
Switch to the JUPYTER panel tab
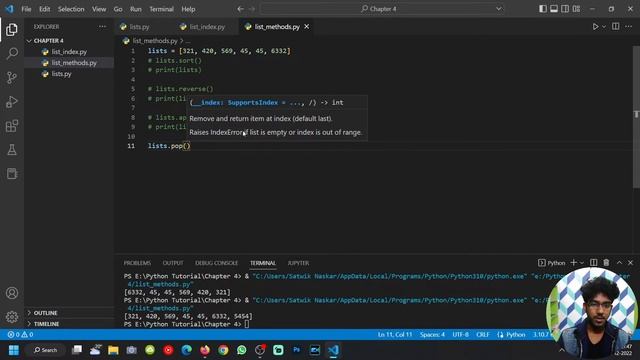[x=298, y=263]
